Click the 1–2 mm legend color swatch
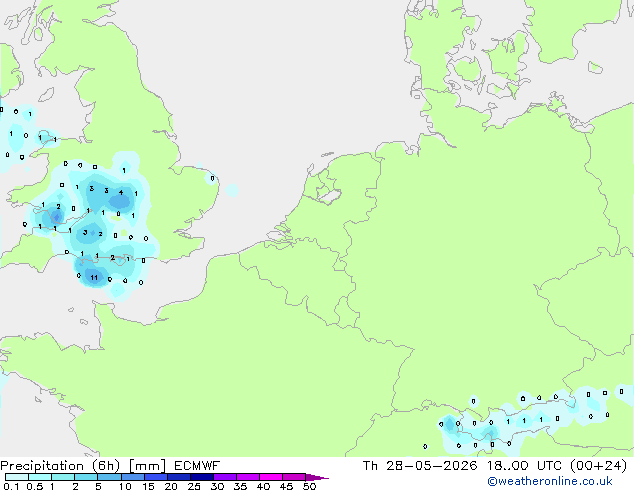Image resolution: width=634 pixels, height=490 pixels. pos(63,477)
